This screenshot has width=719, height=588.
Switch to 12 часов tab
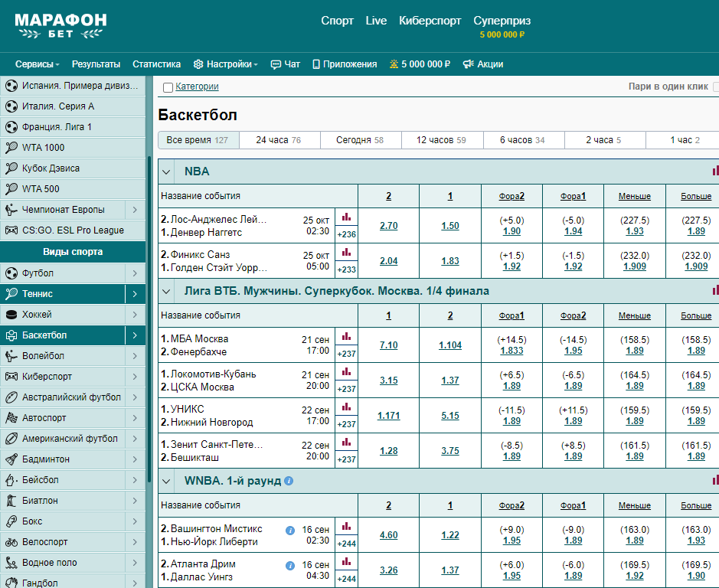(x=442, y=140)
